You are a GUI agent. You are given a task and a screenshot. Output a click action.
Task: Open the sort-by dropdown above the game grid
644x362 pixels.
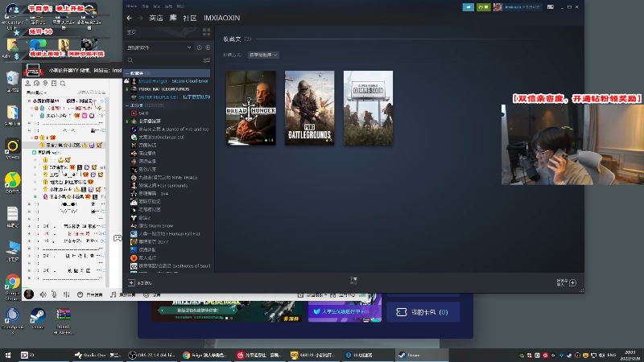coord(263,55)
